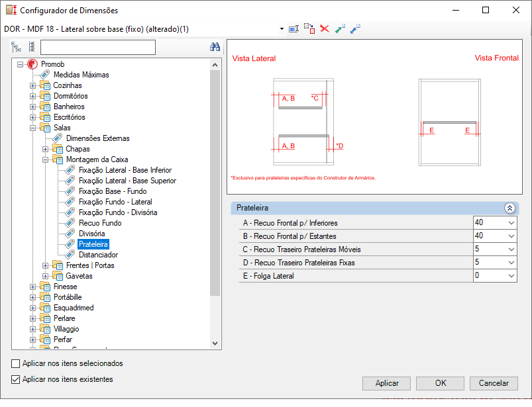Click the folder icon beside Villaggio
The height and width of the screenshot is (407, 532).
point(45,329)
